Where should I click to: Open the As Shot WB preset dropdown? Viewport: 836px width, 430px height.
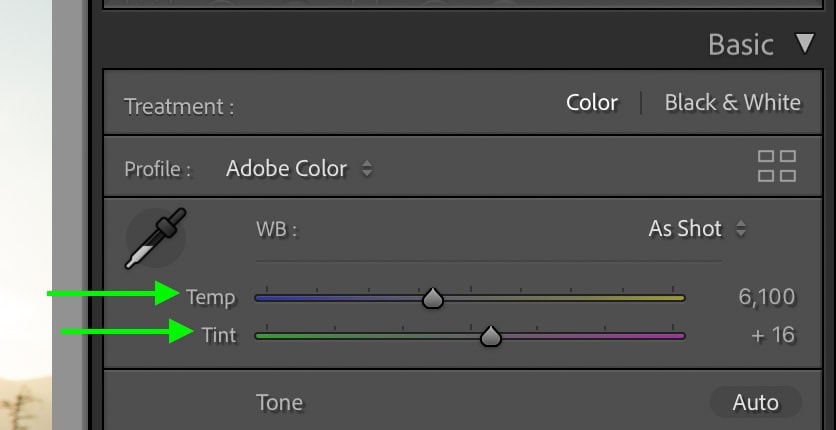tap(697, 229)
